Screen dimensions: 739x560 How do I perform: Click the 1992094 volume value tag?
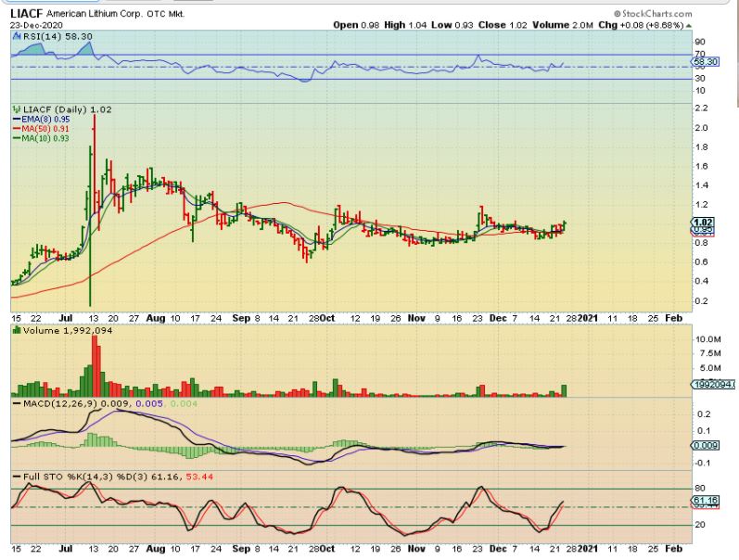point(714,385)
